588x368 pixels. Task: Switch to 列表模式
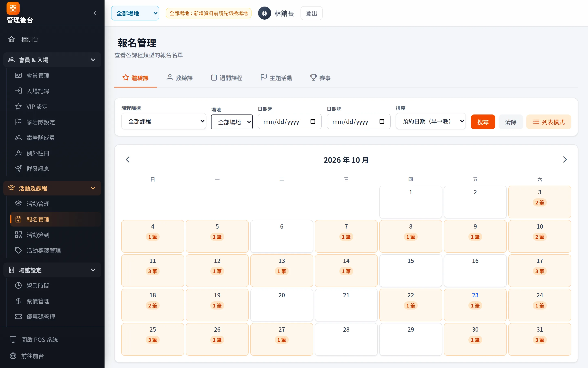549,122
